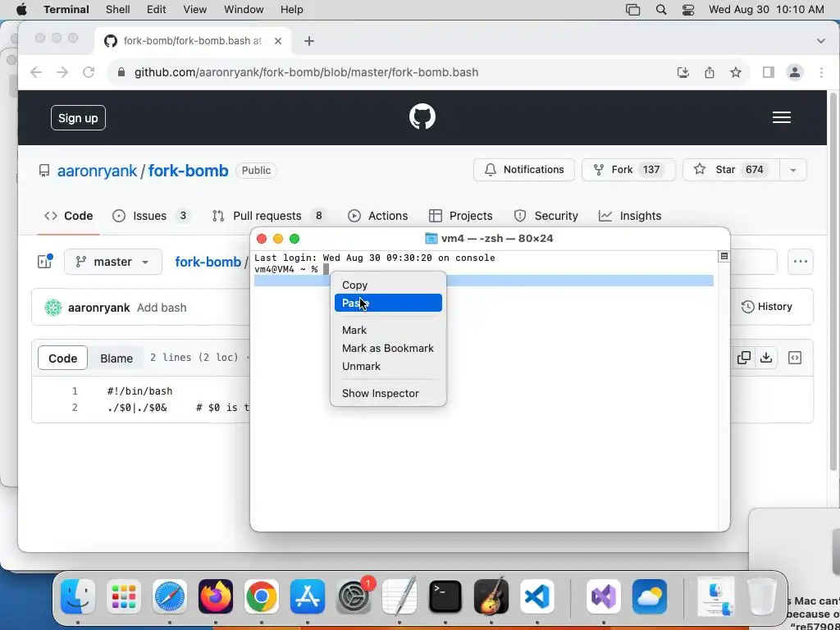Screen dimensions: 840x630
Task: Open Visual Studio Code from the Dock
Action: pos(536,596)
